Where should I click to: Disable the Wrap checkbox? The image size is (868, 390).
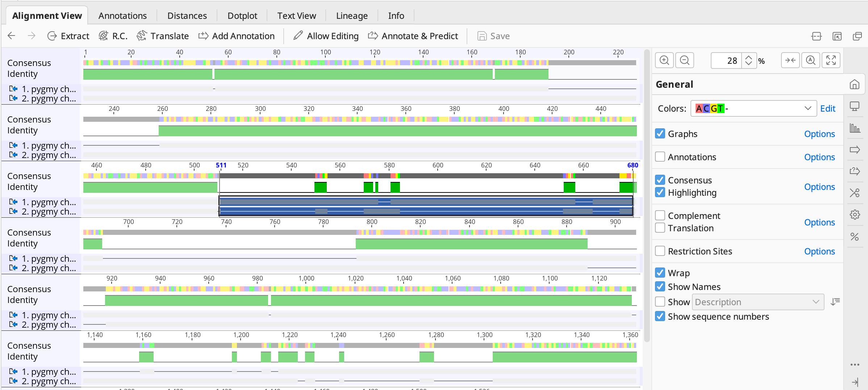pos(660,273)
